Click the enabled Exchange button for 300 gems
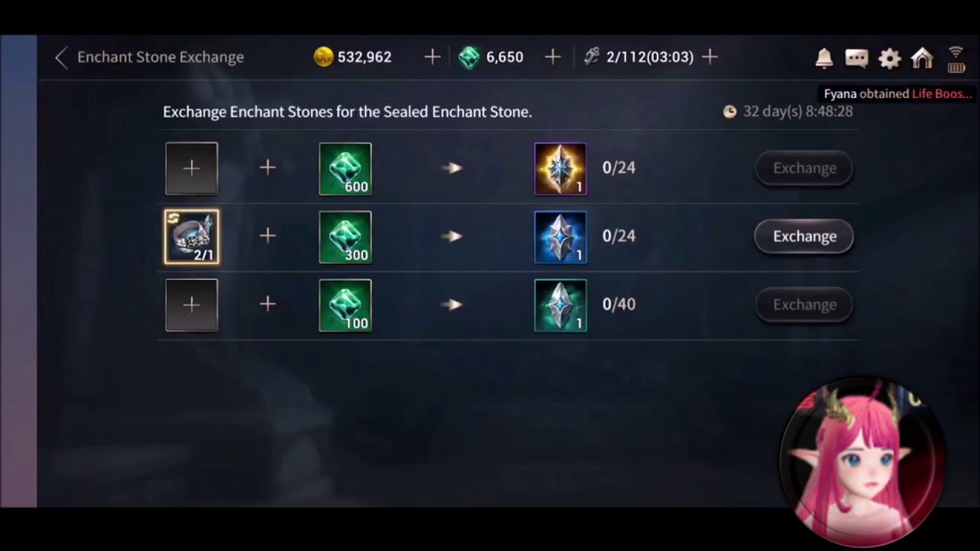 point(804,236)
